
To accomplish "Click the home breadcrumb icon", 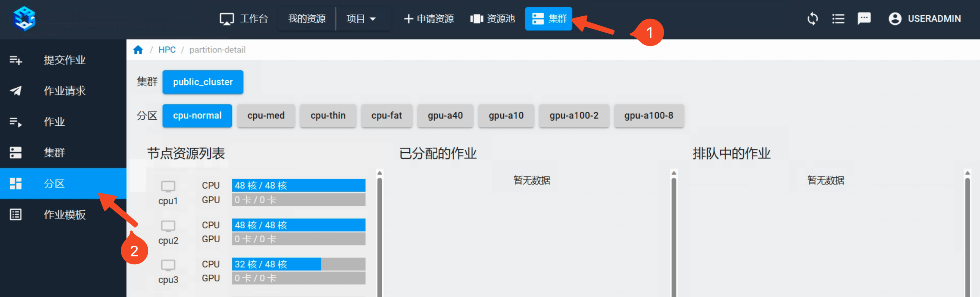I will click(x=138, y=50).
